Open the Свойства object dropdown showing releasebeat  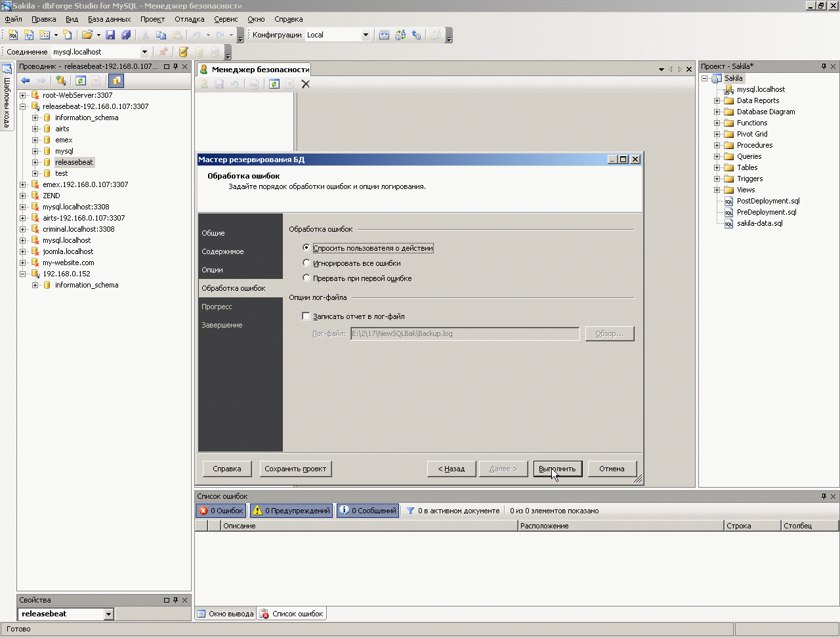pyautogui.click(x=109, y=614)
